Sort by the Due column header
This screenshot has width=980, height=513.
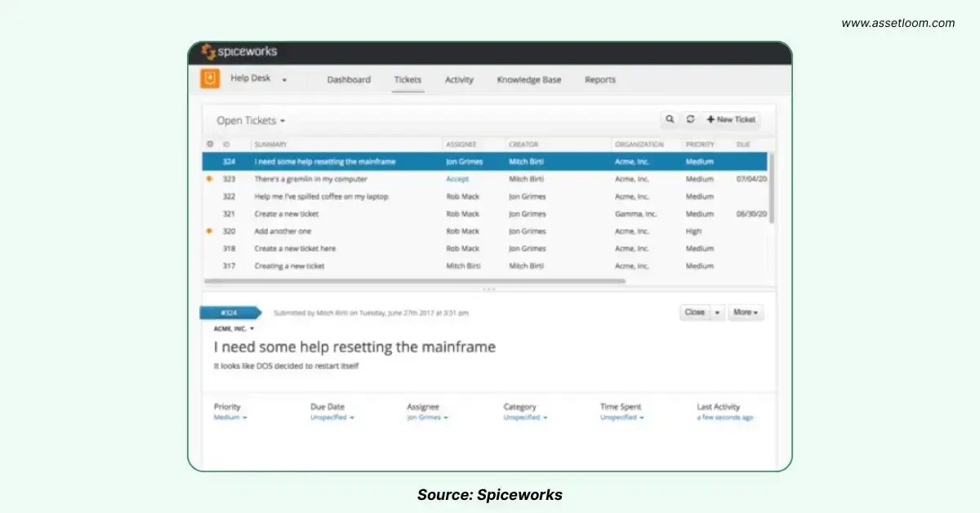click(743, 145)
